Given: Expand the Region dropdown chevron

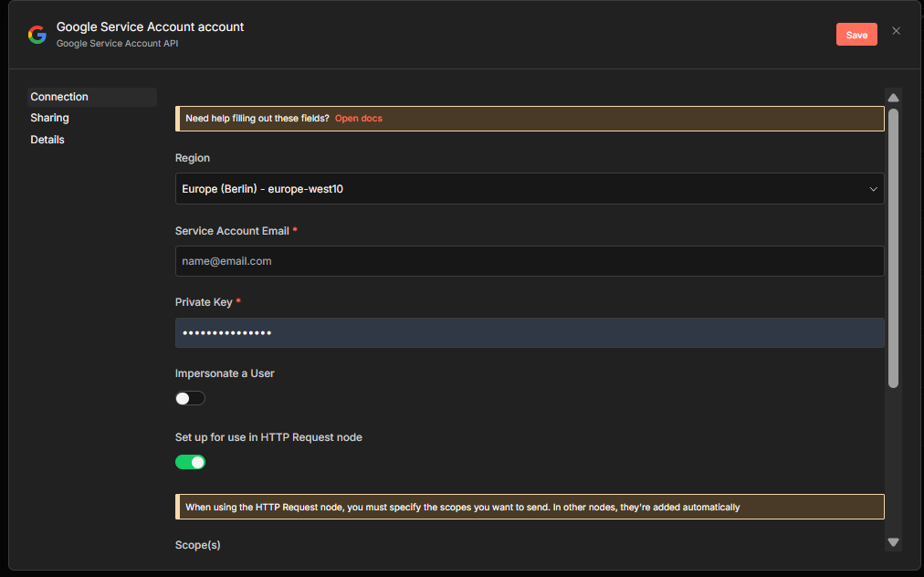Looking at the screenshot, I should (874, 189).
